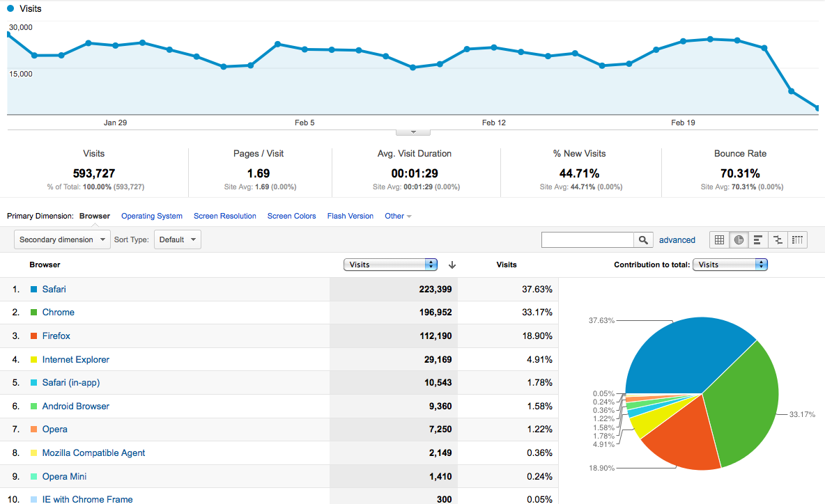This screenshot has width=825, height=504.
Task: Click inside the table search field
Action: click(x=587, y=240)
